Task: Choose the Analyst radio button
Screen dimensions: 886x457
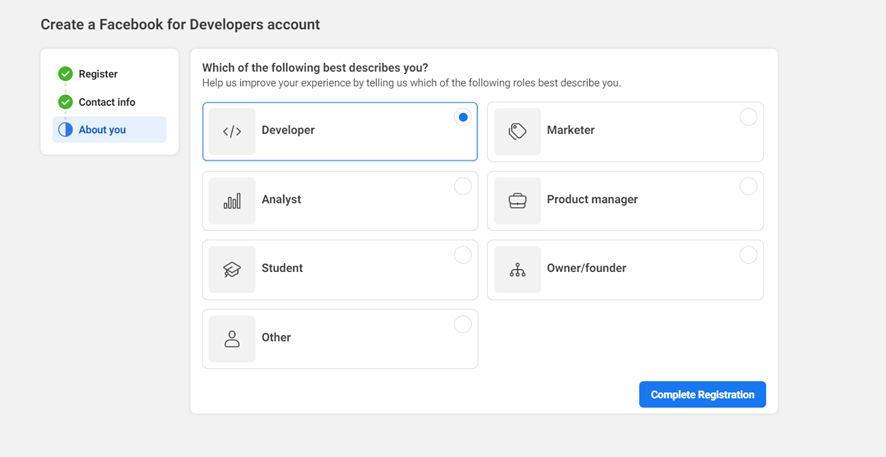Action: click(462, 186)
